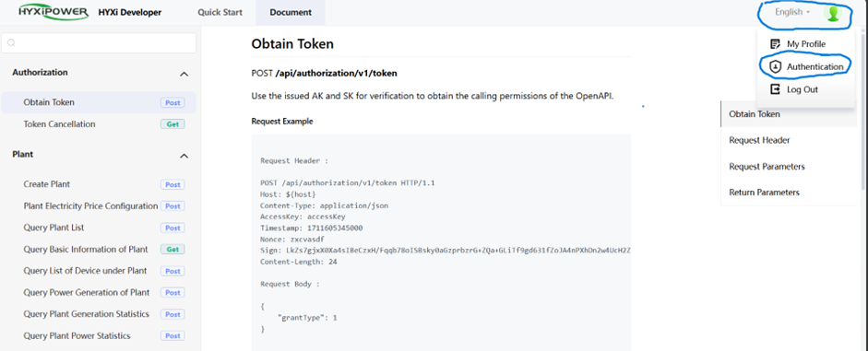The width and height of the screenshot is (868, 351).
Task: Click the HYXiPOWER logo
Action: click(54, 12)
